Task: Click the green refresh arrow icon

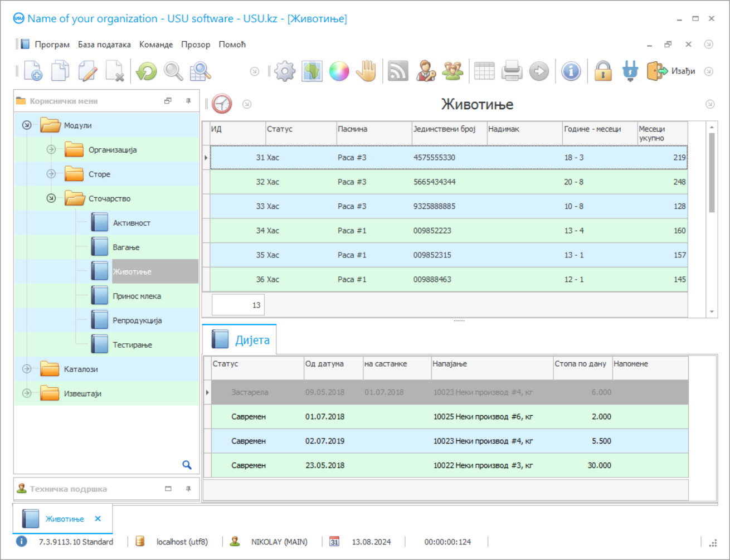Action: (147, 71)
